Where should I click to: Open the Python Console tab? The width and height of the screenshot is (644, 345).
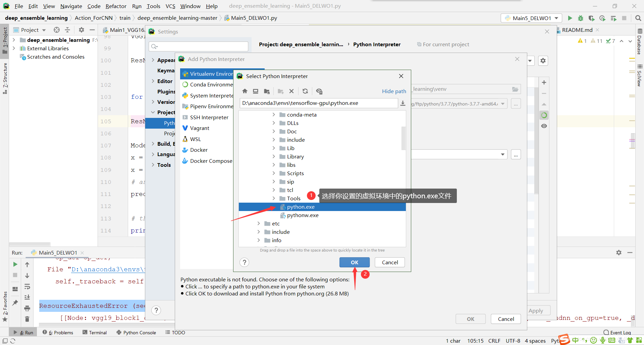click(x=136, y=333)
